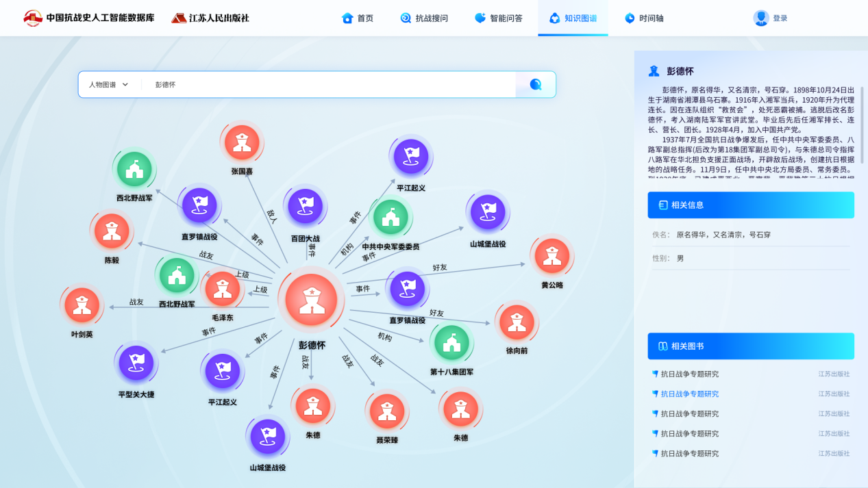Select the 叶剑英 person node
The image size is (868, 488).
(82, 305)
